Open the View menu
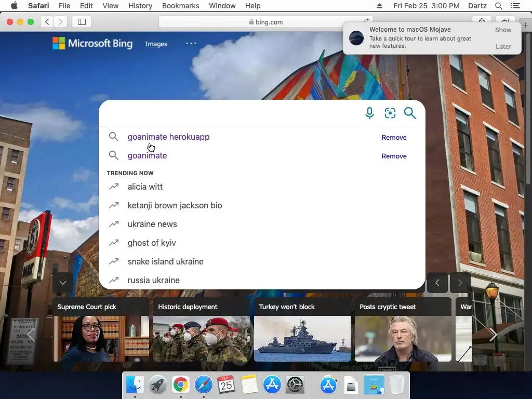Image resolution: width=532 pixels, height=399 pixels. click(x=111, y=6)
